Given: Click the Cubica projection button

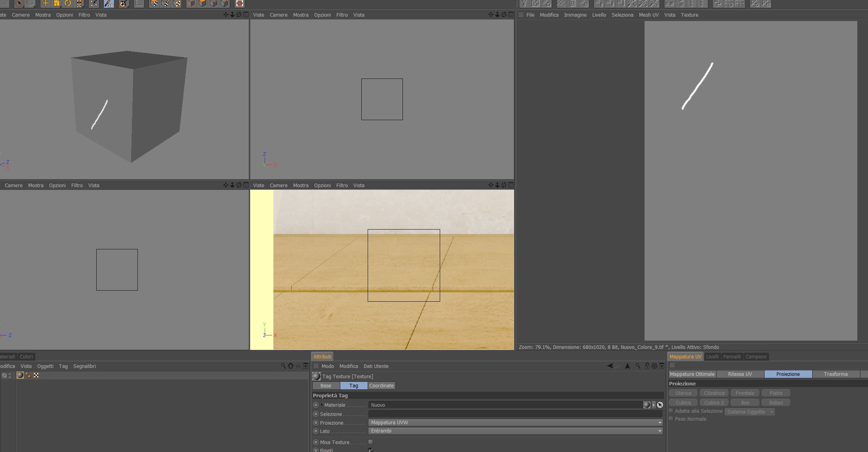Looking at the screenshot, I should [x=683, y=402].
